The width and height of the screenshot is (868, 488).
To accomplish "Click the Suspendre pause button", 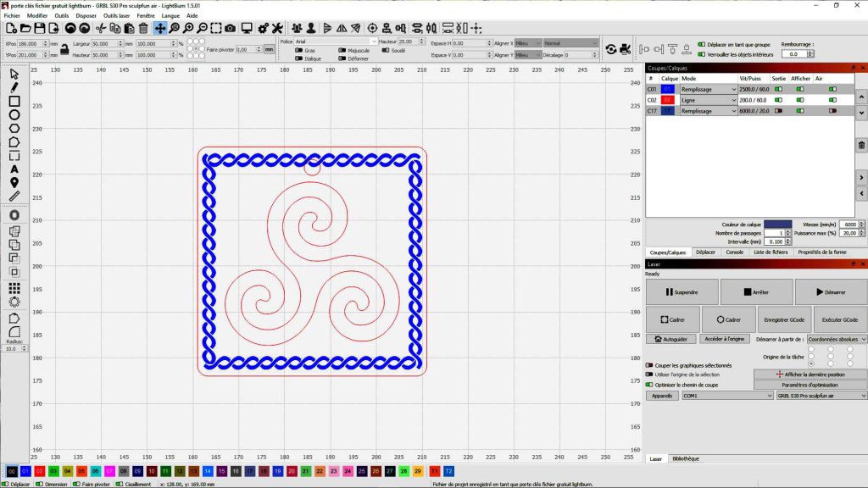I will [x=682, y=292].
